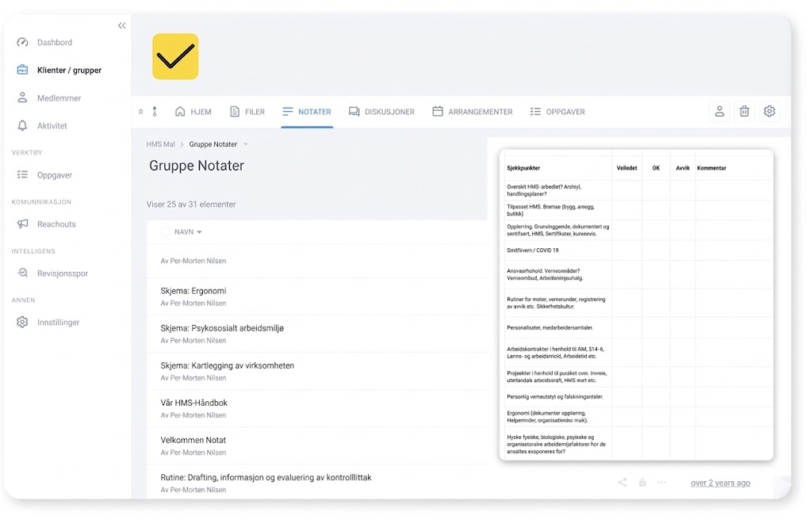Switch to the FILER tab
The height and width of the screenshot is (520, 812).
[247, 111]
